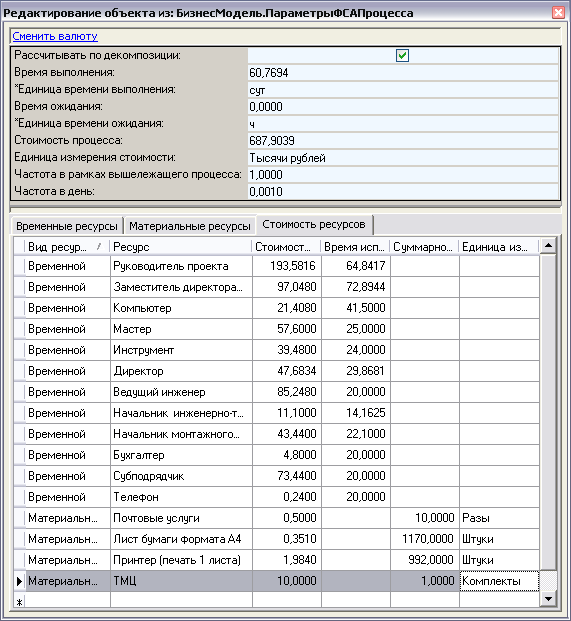Click 'Стоимость процесса' value 687,9039
Viewport: 571px width, 621px height.
(x=403, y=141)
